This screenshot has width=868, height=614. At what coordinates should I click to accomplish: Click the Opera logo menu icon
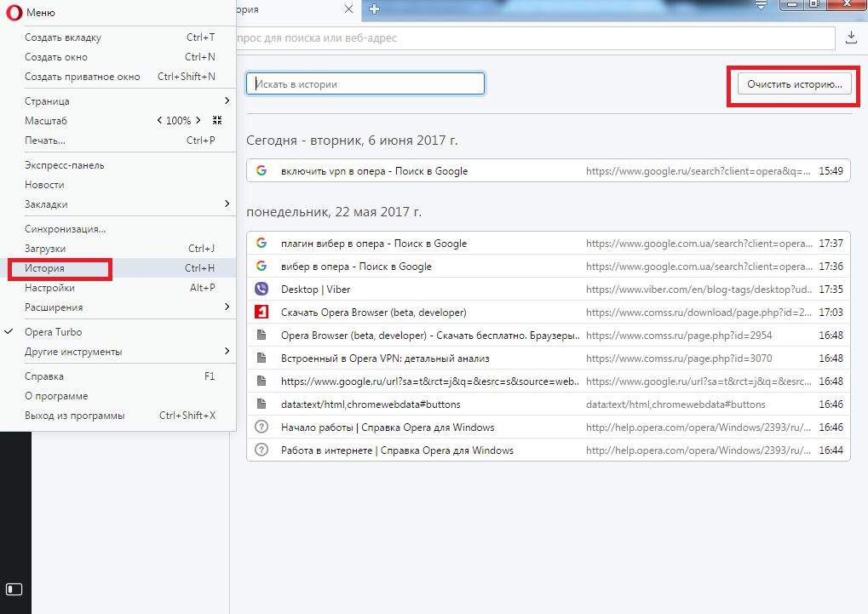14,12
